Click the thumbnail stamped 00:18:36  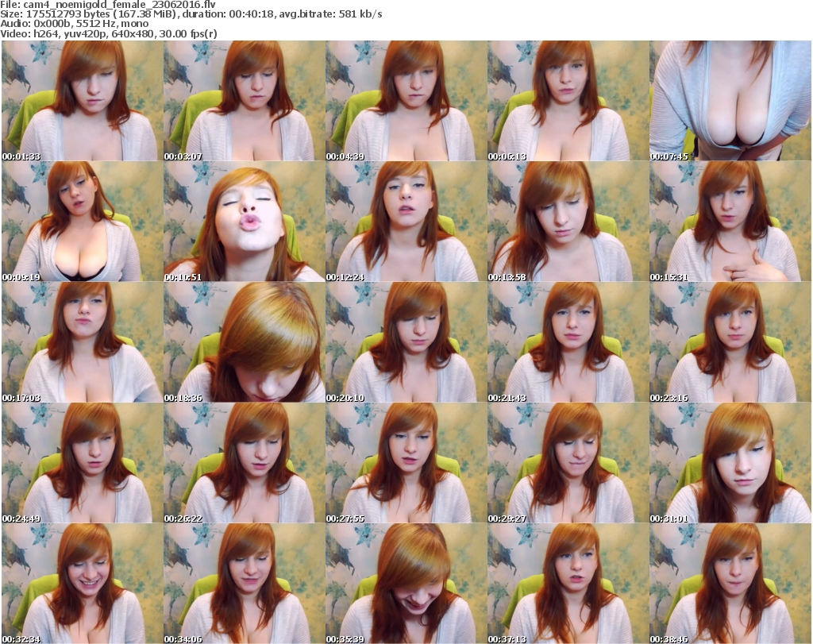[x=245, y=342]
